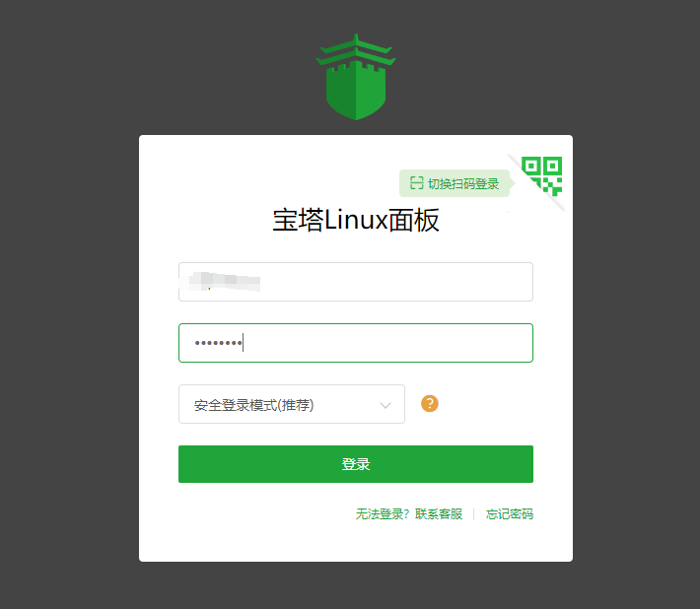Image resolution: width=700 pixels, height=609 pixels.
Task: Switch to QR code login via corner icon
Action: click(x=541, y=176)
